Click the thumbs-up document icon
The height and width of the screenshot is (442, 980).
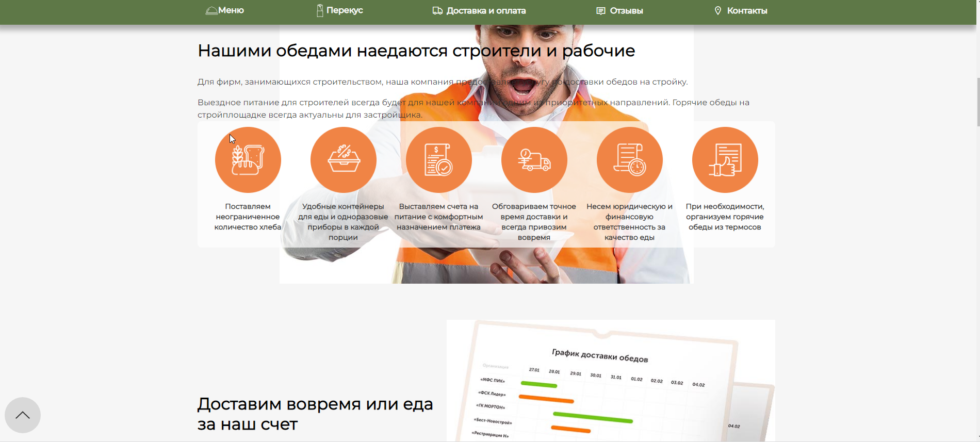[725, 160]
